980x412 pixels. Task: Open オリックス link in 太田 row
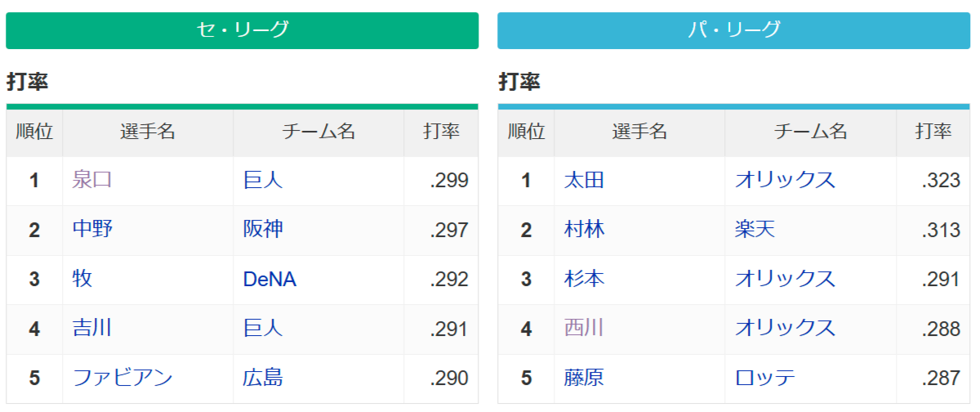(x=785, y=181)
